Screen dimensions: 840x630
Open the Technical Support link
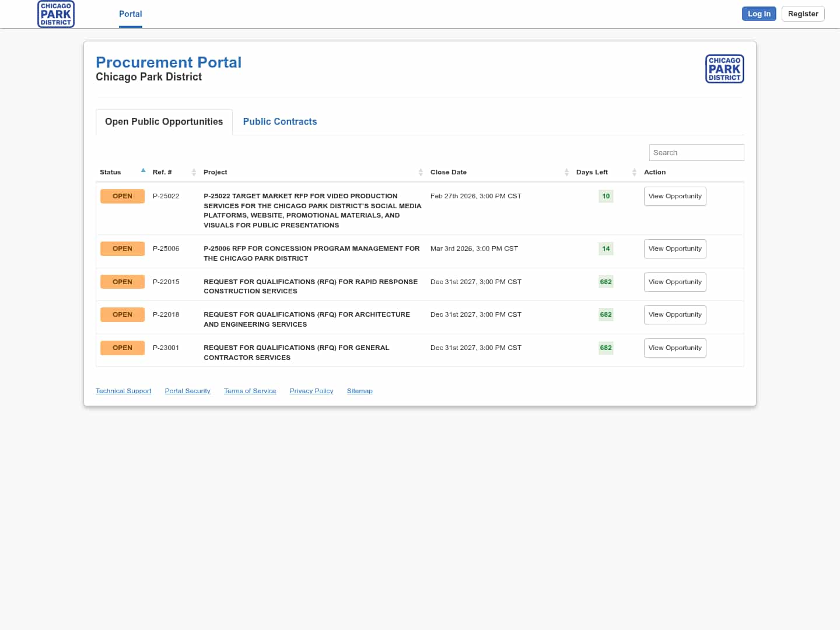tap(123, 391)
